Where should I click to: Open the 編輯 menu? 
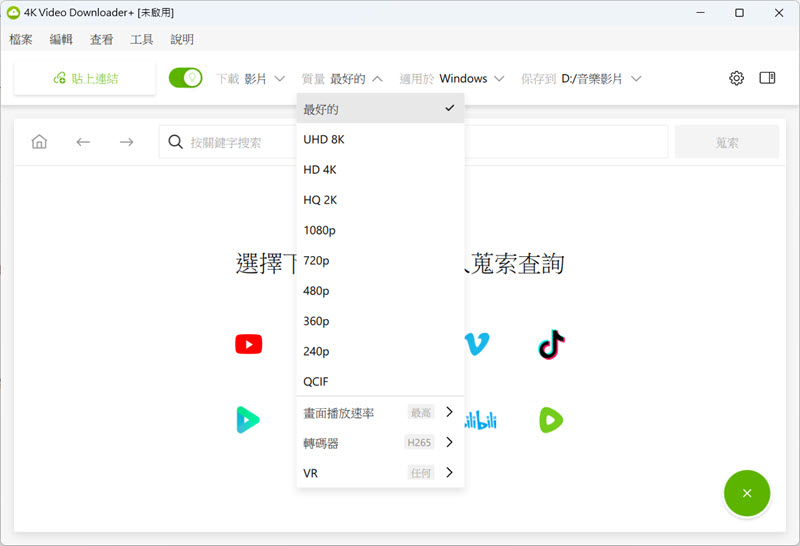tap(61, 39)
